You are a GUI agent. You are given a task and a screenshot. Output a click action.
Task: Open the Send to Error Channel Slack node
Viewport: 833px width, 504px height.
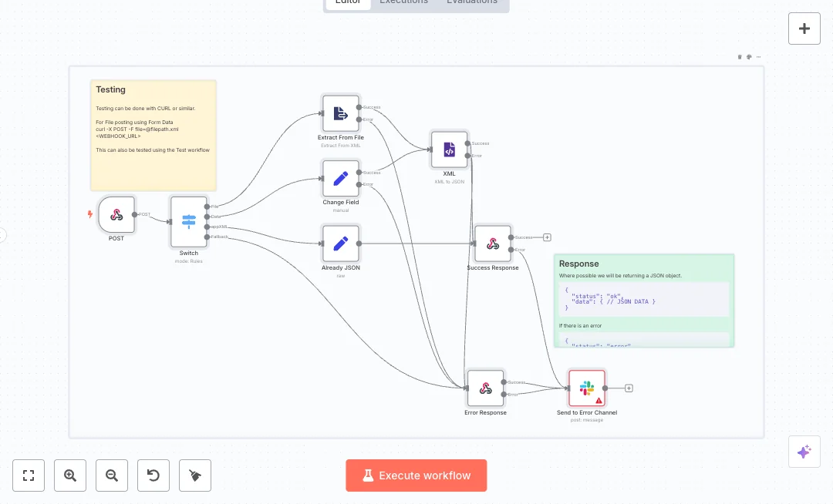point(586,388)
